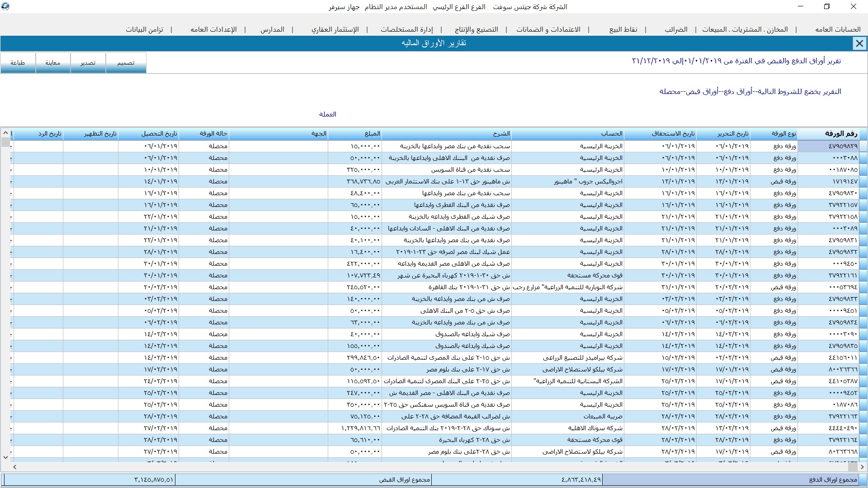Click horizontal scrollbar right arrow
This screenshot has height=488, width=868.
tap(863, 467)
